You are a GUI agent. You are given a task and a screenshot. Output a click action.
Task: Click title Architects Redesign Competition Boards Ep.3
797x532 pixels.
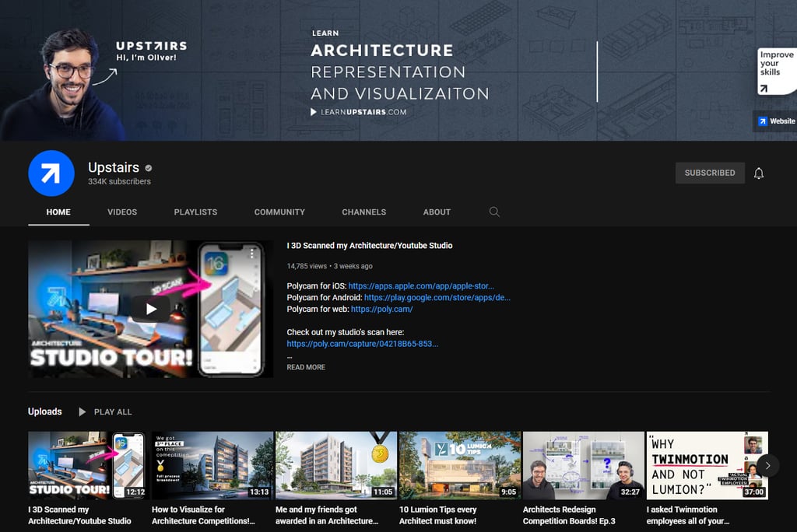[569, 515]
